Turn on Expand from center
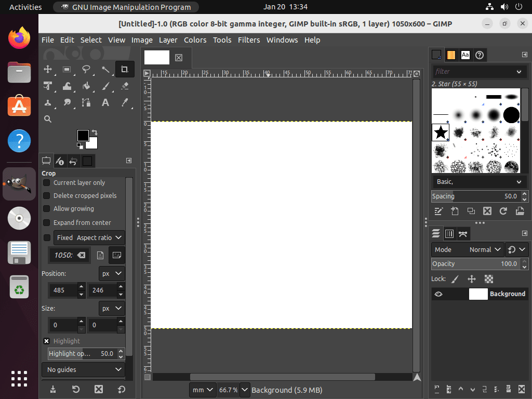 [x=47, y=222]
